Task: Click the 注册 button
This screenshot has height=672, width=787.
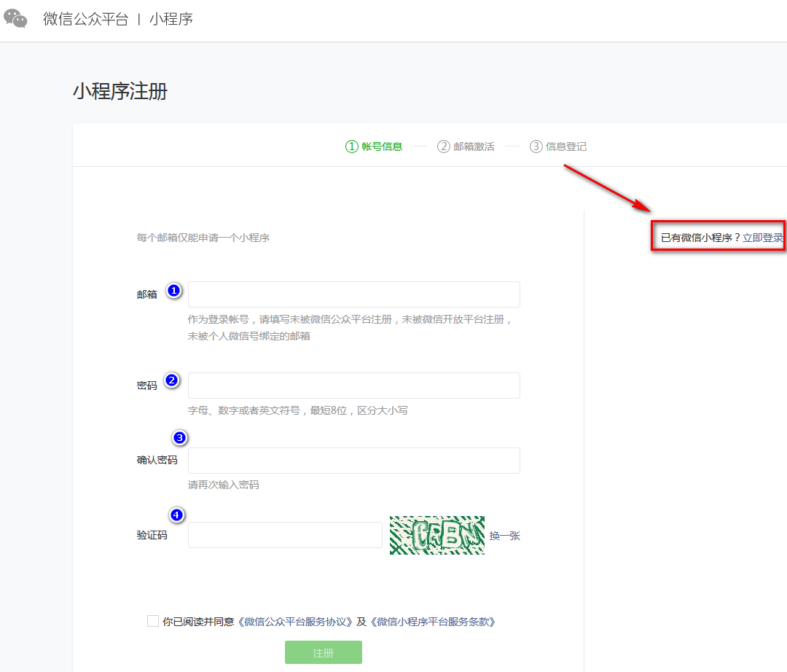Action: pos(324,652)
